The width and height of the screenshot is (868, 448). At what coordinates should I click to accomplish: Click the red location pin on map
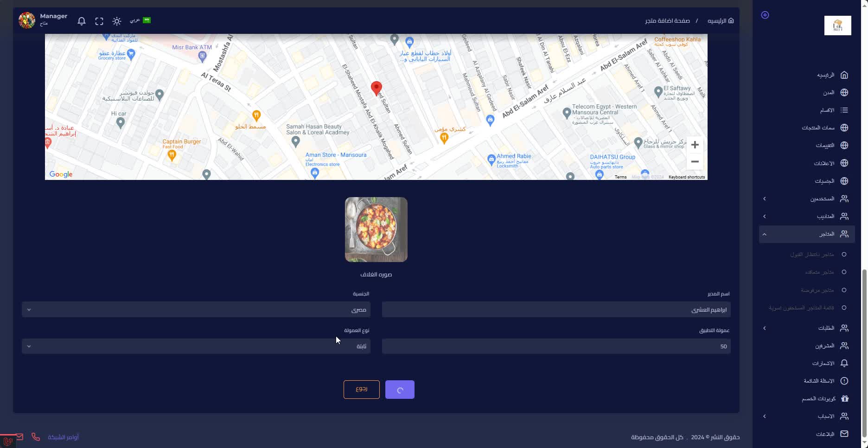(x=377, y=88)
